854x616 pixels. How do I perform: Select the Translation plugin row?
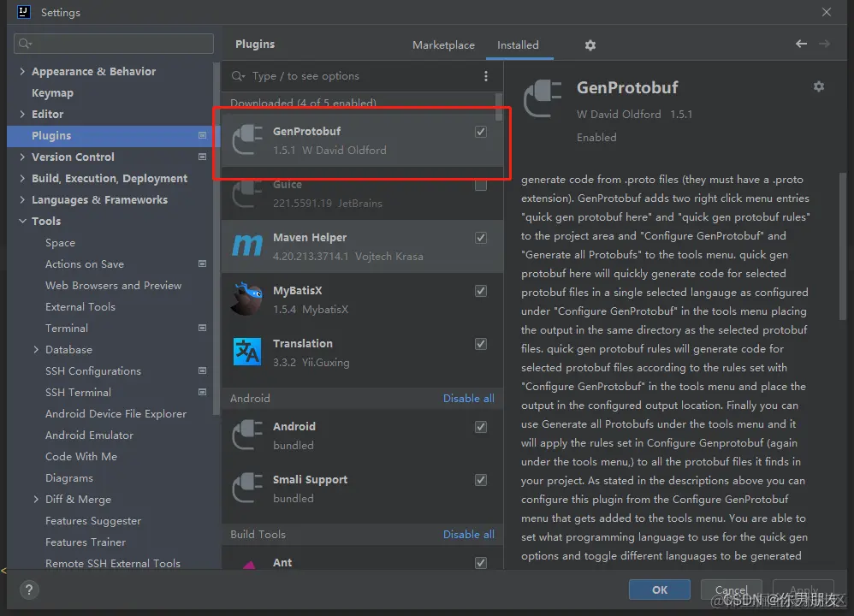click(x=362, y=352)
